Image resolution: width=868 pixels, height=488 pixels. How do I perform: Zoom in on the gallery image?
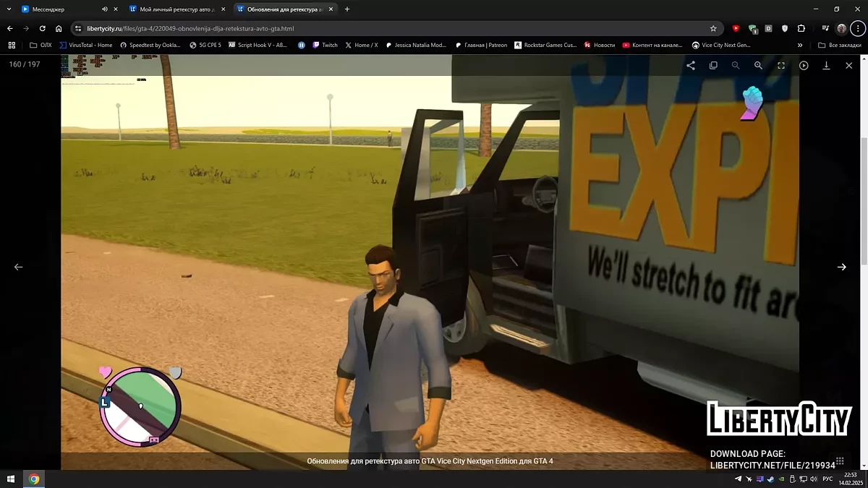(758, 65)
